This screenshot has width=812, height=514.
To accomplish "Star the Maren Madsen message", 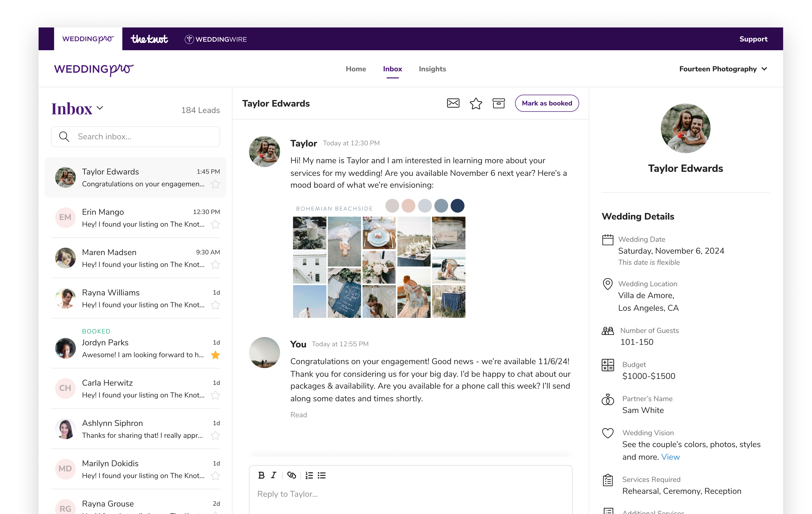I will 215,265.
